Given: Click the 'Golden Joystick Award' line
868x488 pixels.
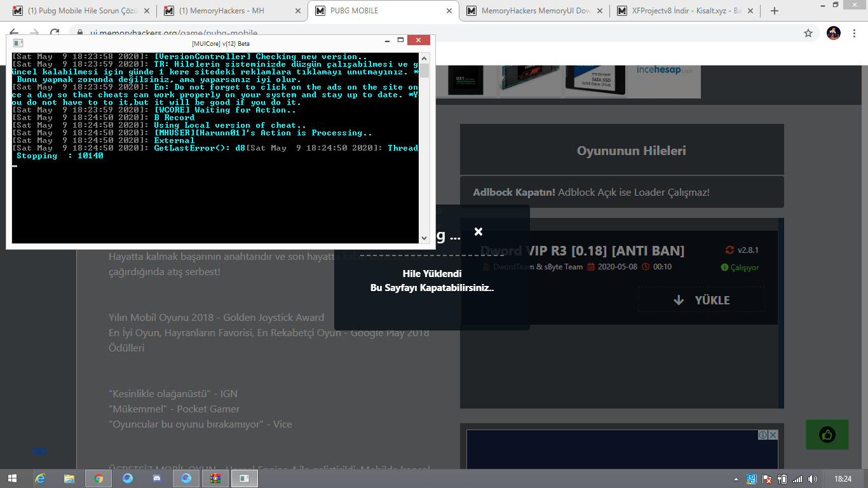Looking at the screenshot, I should tap(216, 317).
